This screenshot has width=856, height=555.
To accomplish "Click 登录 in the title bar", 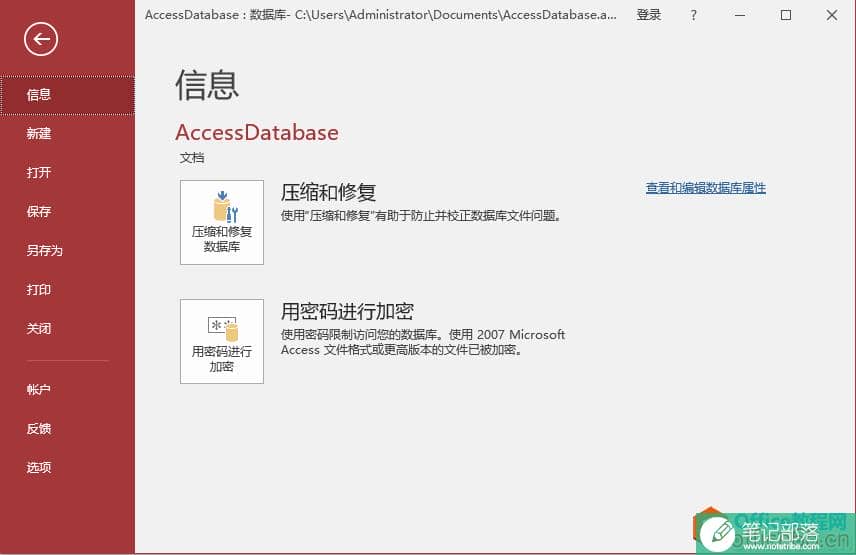I will tap(649, 15).
